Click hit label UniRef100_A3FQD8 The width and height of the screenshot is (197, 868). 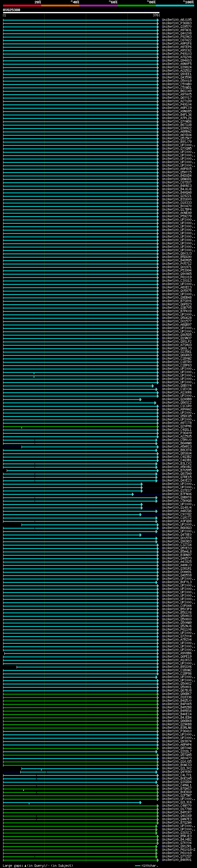[x=177, y=521]
